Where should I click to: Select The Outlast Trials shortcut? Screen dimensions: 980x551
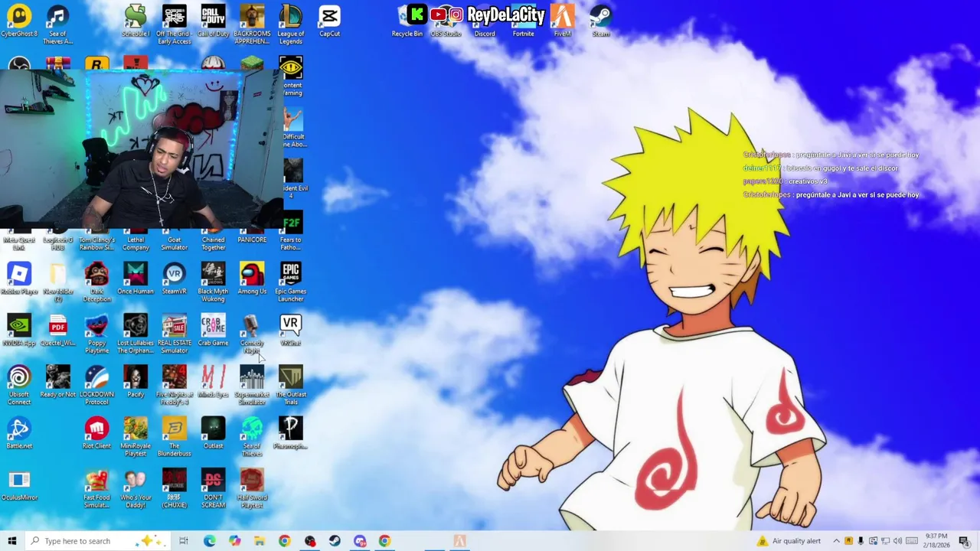click(x=291, y=384)
